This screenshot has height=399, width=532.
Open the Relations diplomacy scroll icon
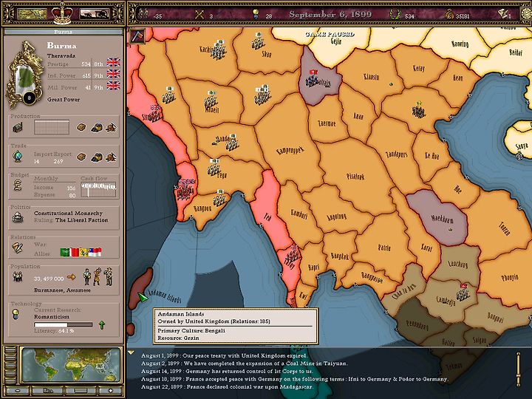pos(17,248)
